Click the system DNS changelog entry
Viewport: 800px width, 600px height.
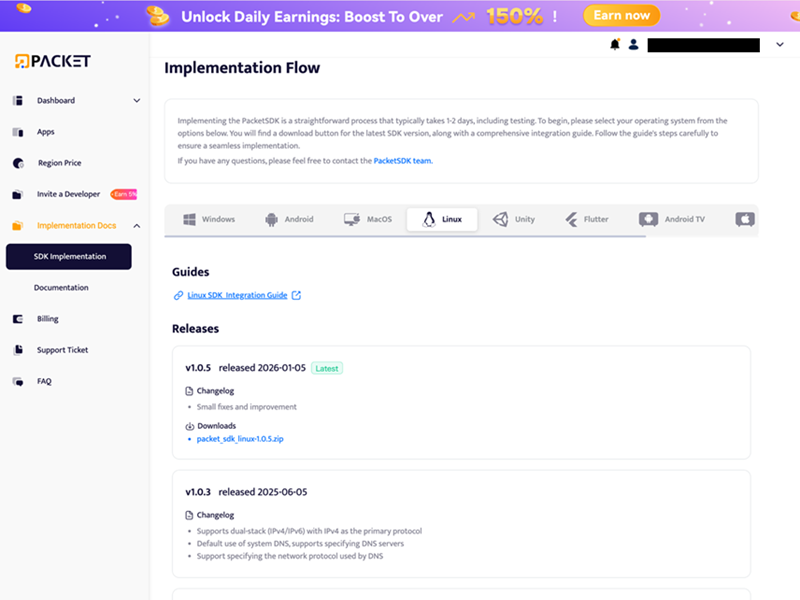pos(300,543)
